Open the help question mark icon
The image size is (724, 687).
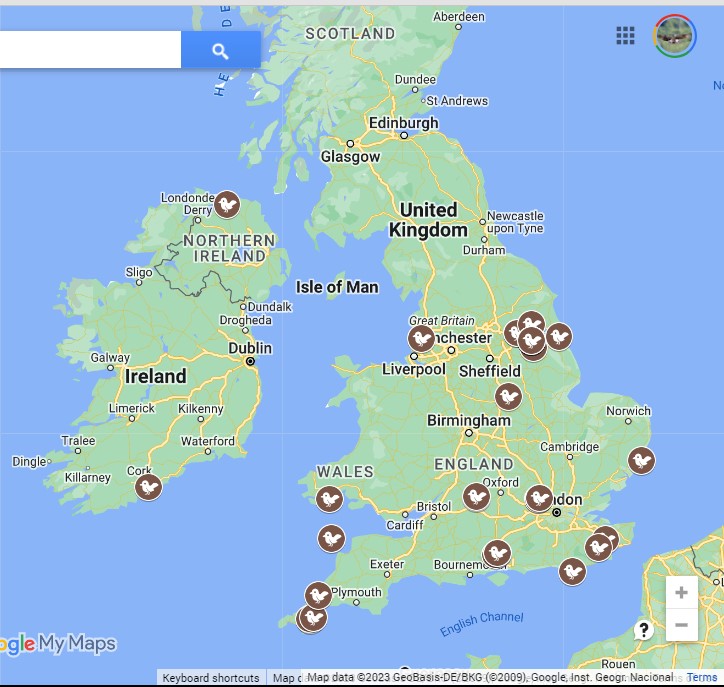644,630
